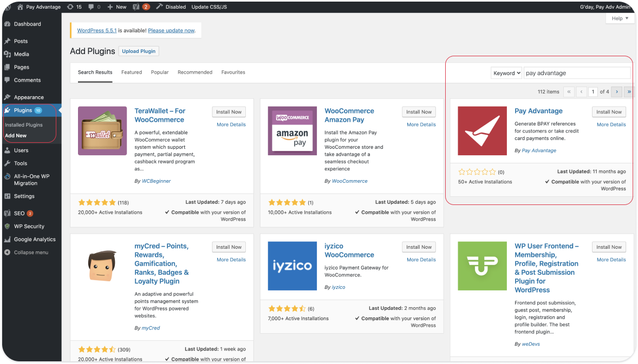Click the plugin search input field
This screenshot has width=638, height=364.
click(x=577, y=73)
